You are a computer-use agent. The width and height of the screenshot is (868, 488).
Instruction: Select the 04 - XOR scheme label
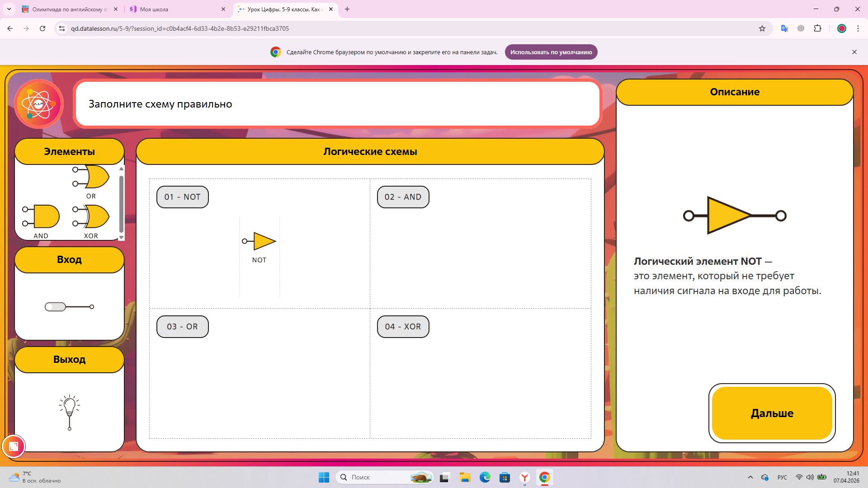coord(403,327)
